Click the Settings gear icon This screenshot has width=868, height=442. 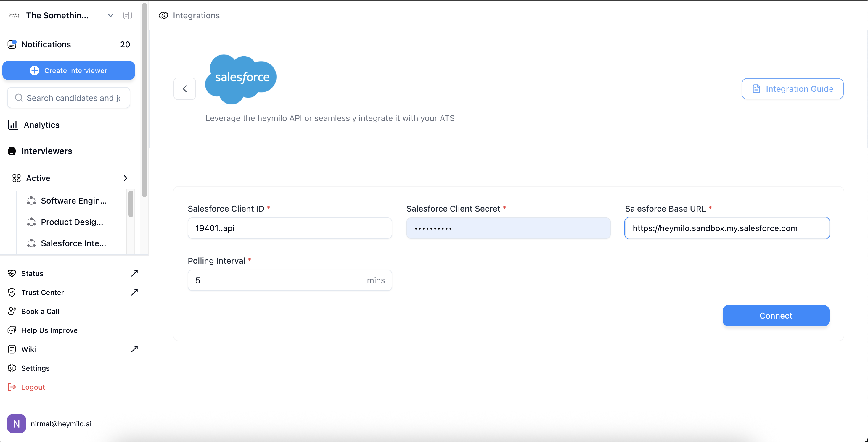(12, 368)
